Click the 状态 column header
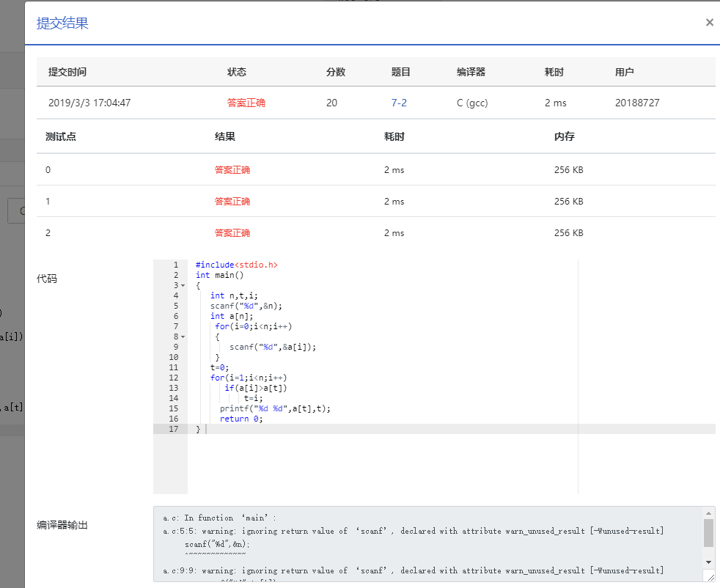This screenshot has height=588, width=720. 237,72
